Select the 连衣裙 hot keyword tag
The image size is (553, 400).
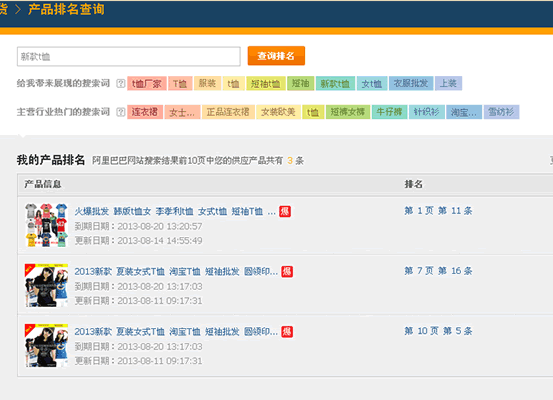tap(145, 112)
